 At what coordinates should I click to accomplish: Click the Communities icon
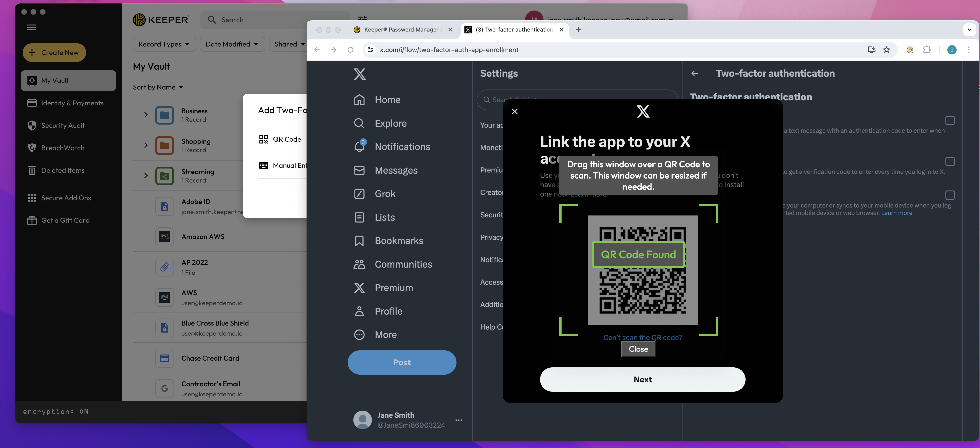click(359, 264)
